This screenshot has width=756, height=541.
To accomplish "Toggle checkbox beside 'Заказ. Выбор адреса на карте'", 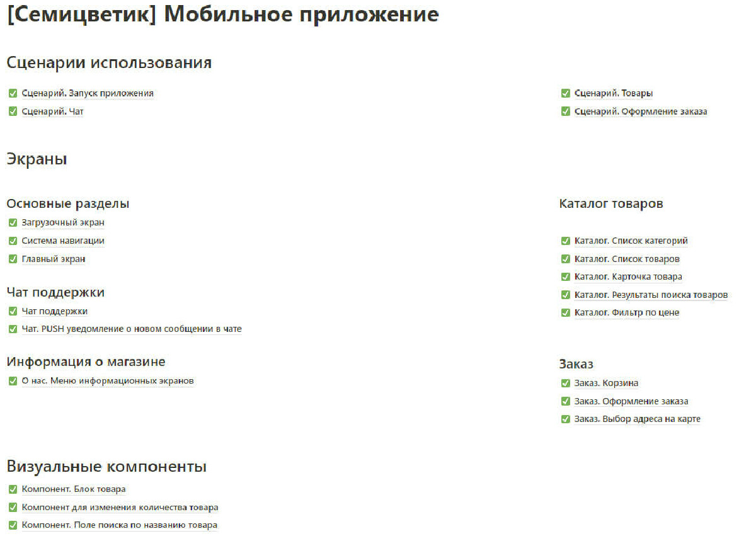I will click(565, 419).
